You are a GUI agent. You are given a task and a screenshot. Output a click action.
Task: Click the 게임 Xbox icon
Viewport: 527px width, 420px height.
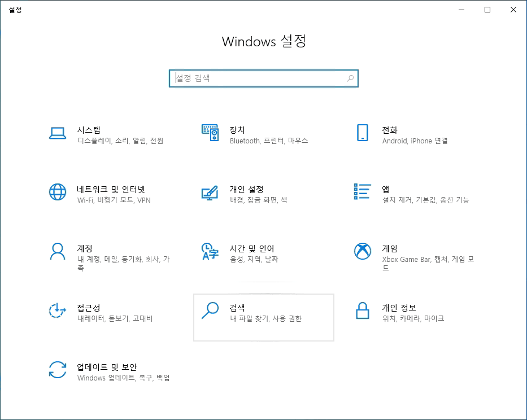point(362,251)
